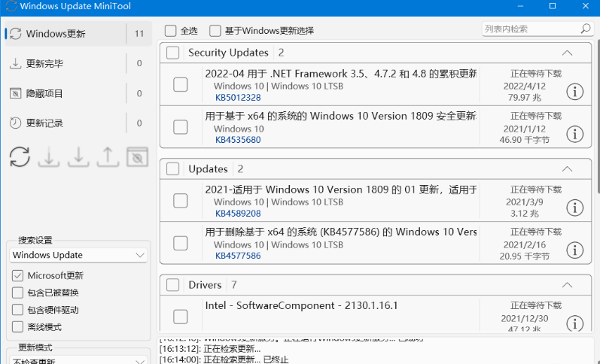The width and height of the screenshot is (600, 364).
Task: Collapse the Drivers group
Action: (x=567, y=285)
